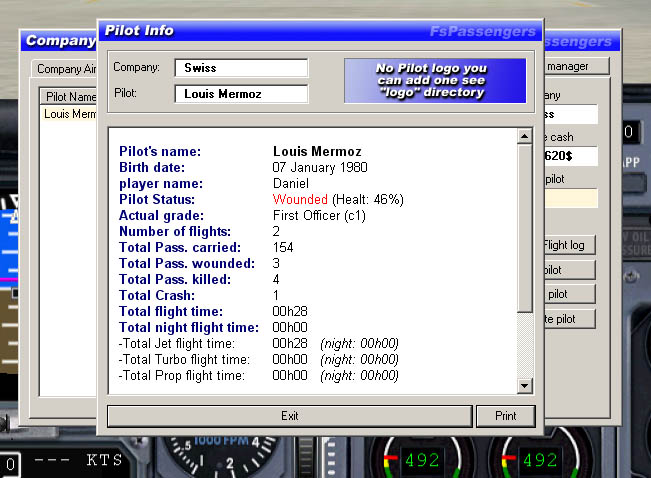Click the No Pilot logo banner

point(435,81)
